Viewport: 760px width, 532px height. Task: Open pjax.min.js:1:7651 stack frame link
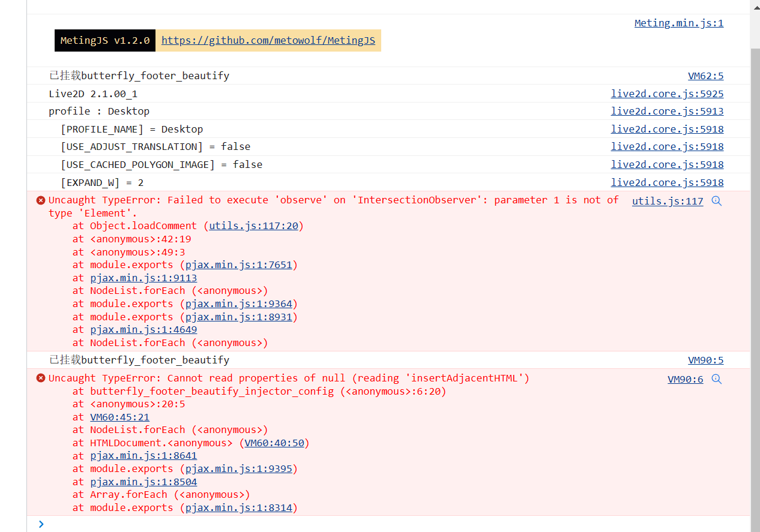(238, 265)
